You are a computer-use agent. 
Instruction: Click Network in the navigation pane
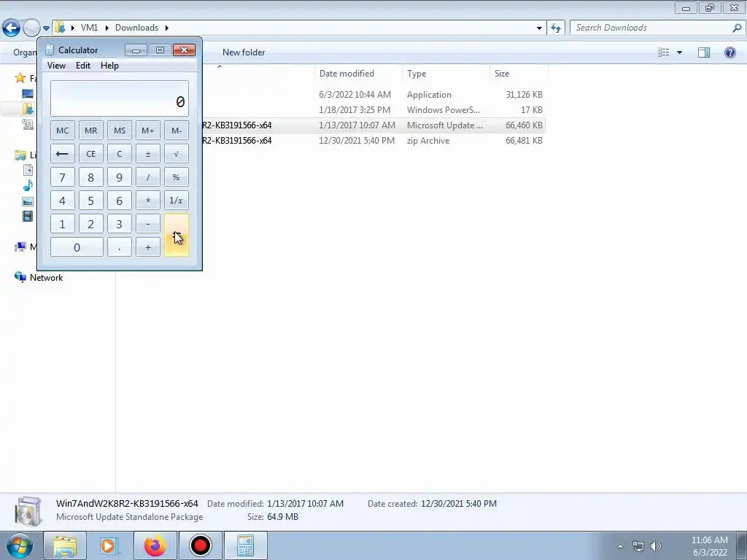click(46, 278)
